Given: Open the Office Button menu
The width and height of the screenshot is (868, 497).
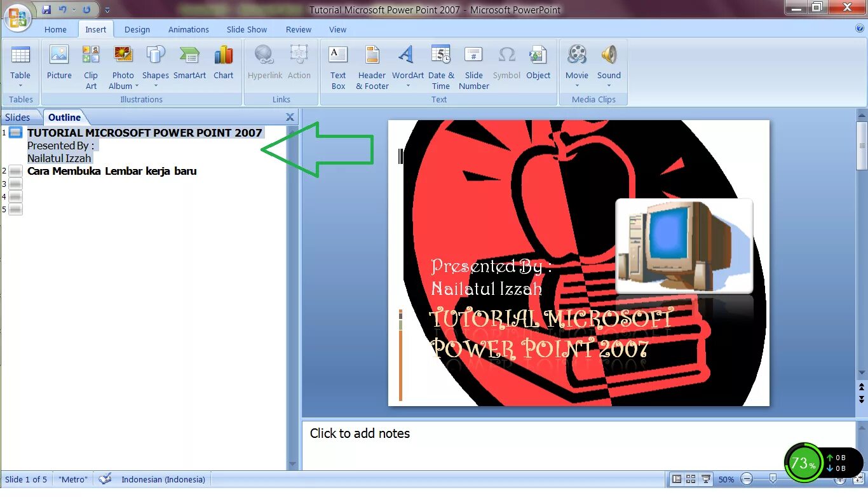Looking at the screenshot, I should tap(18, 17).
